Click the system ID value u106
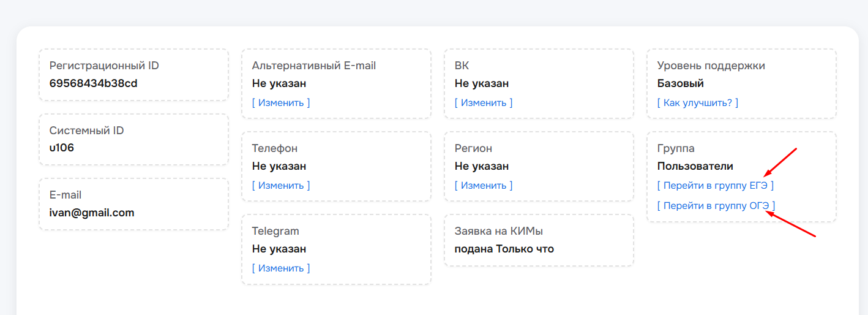The height and width of the screenshot is (315, 868). tap(62, 148)
